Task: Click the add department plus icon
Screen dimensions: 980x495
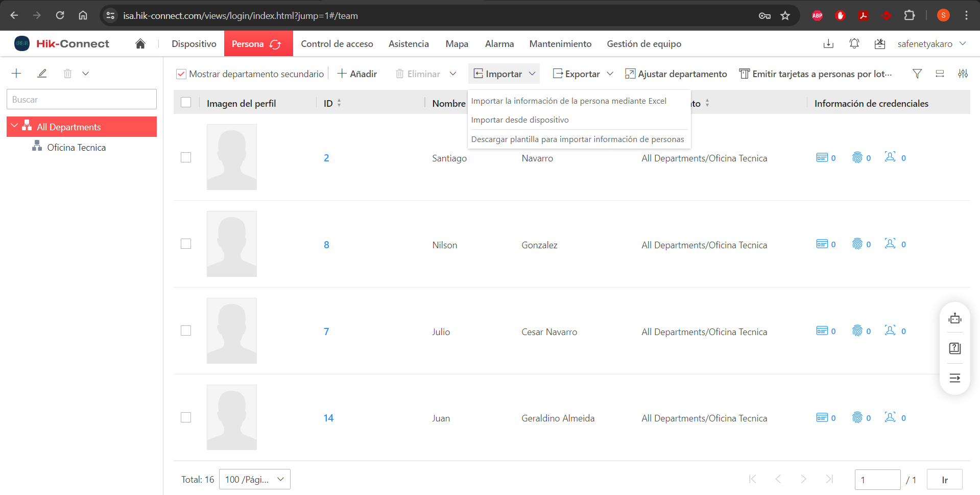Action: (x=16, y=74)
